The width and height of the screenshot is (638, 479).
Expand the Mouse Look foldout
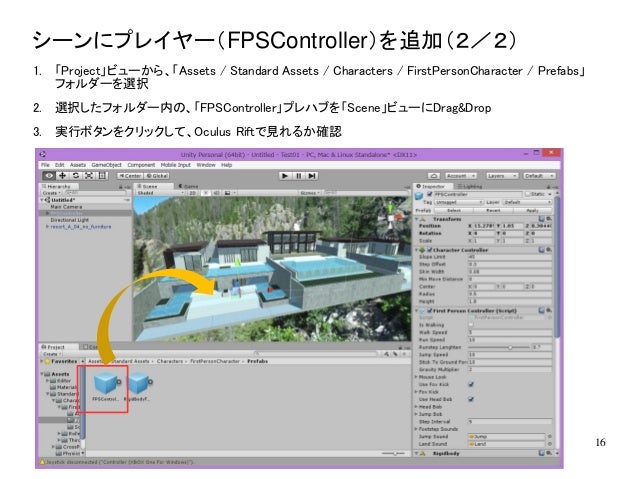pyautogui.click(x=416, y=377)
